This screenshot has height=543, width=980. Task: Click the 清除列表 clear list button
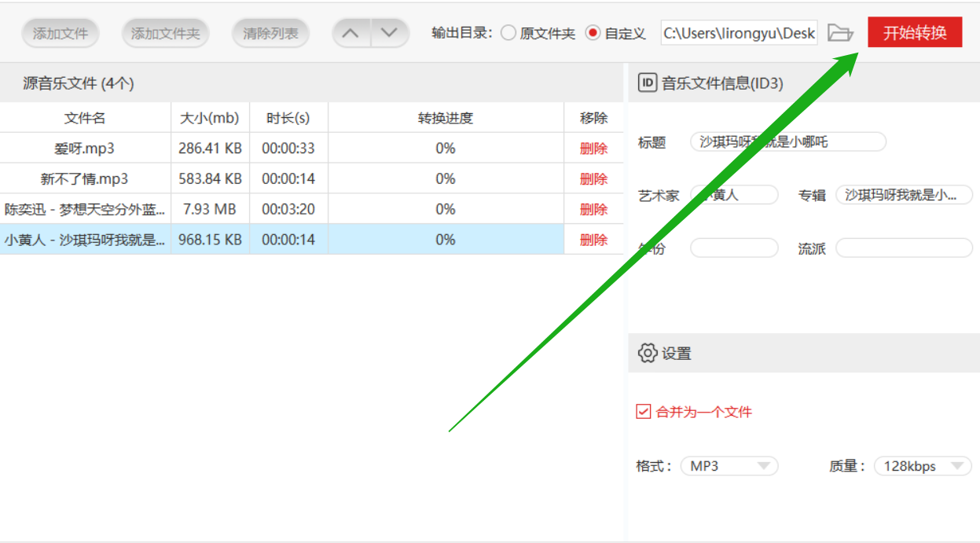(x=270, y=32)
